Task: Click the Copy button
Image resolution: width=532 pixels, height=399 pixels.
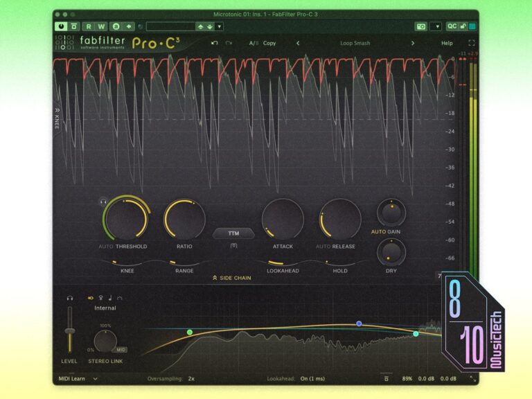Action: click(x=269, y=43)
